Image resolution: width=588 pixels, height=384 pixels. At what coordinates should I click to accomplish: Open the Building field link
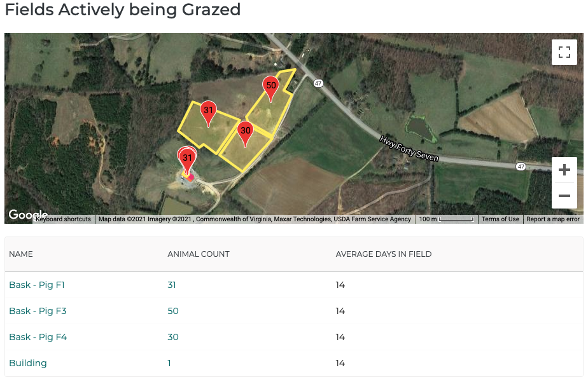[28, 363]
